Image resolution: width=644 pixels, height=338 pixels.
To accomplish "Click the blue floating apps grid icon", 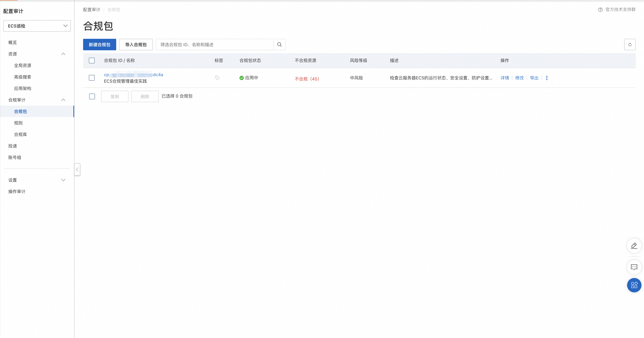I will point(634,285).
